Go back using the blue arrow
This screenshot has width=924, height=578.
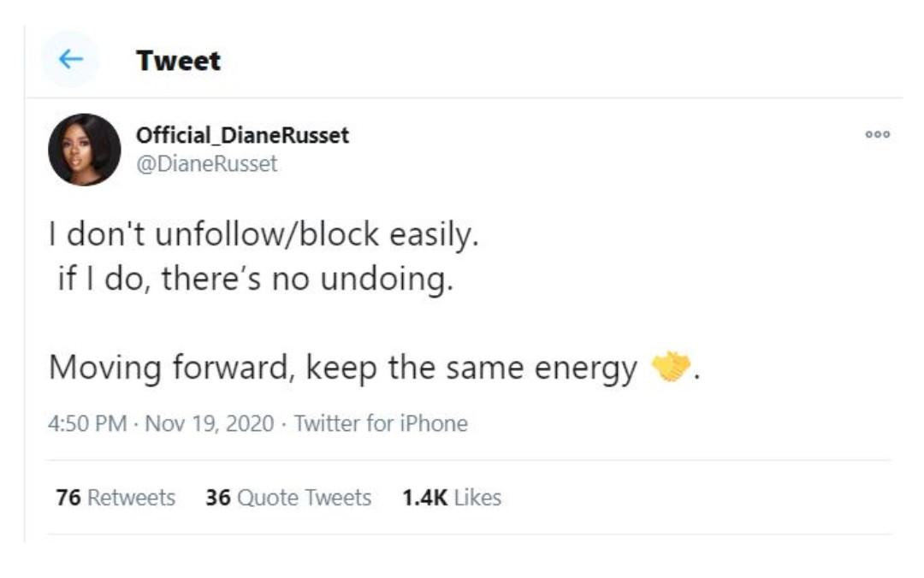(x=71, y=59)
